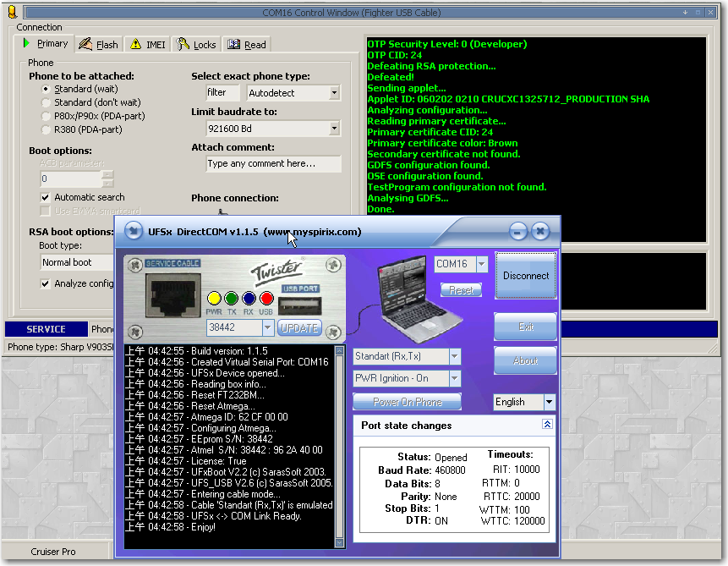Switch to the Flash tab
Image resolution: width=728 pixels, height=566 pixels.
click(99, 45)
